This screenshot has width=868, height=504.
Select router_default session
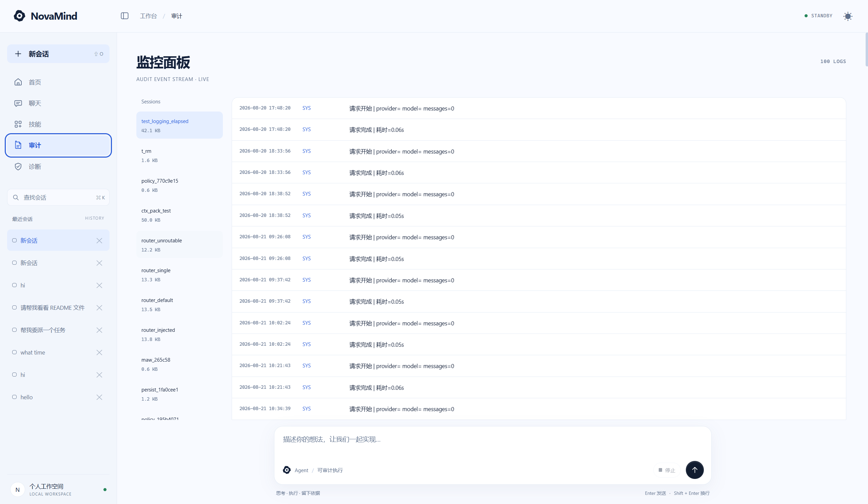coord(179,305)
